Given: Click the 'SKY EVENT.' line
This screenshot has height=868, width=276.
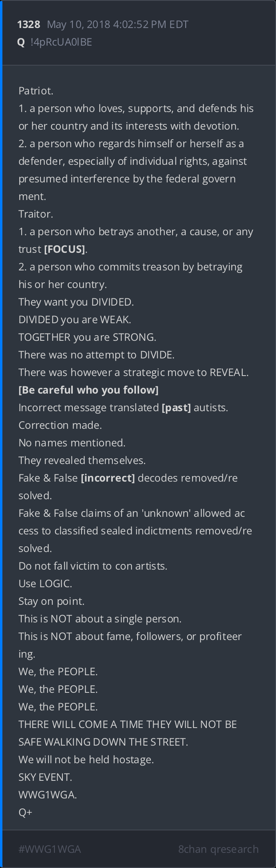Looking at the screenshot, I should [45, 777].
